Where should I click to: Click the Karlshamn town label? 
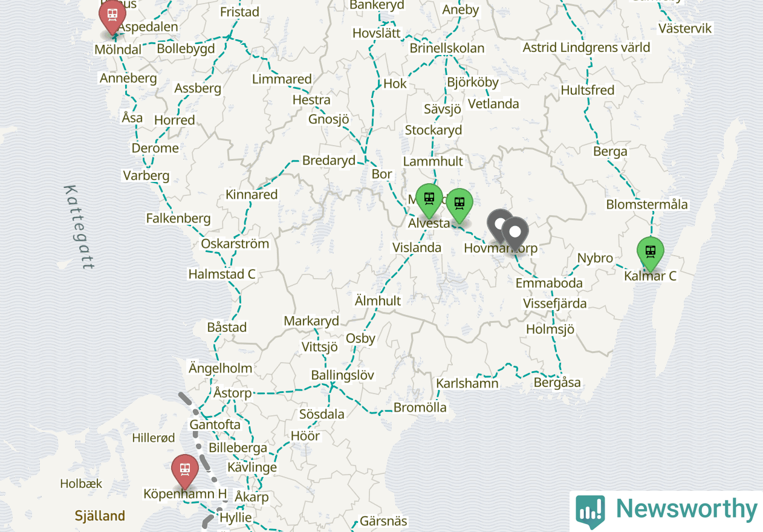(467, 383)
